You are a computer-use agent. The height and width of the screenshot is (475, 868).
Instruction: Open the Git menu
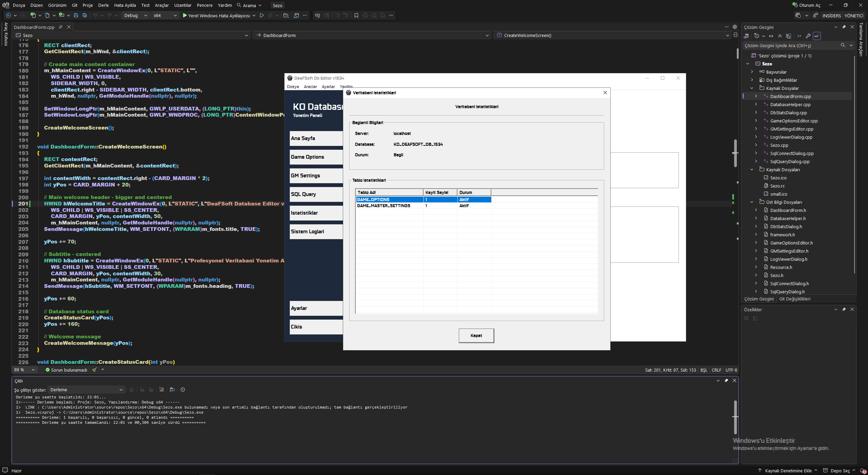coord(75,5)
